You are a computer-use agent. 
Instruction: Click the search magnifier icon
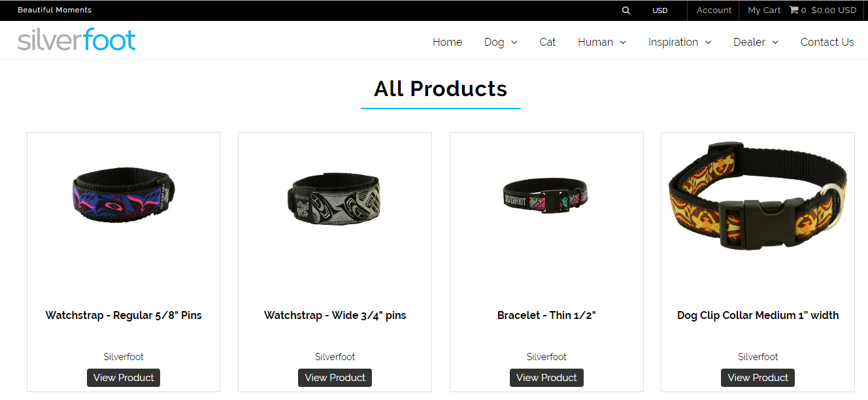pos(626,10)
